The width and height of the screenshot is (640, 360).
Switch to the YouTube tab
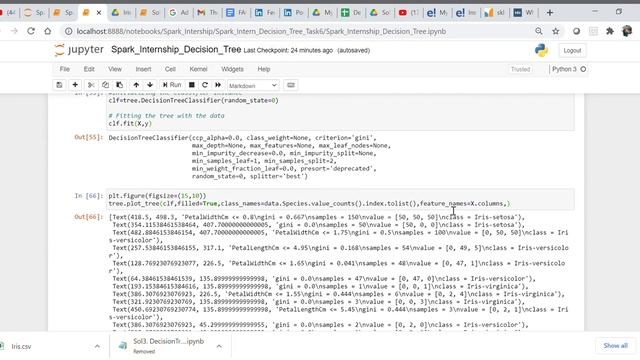[409, 13]
